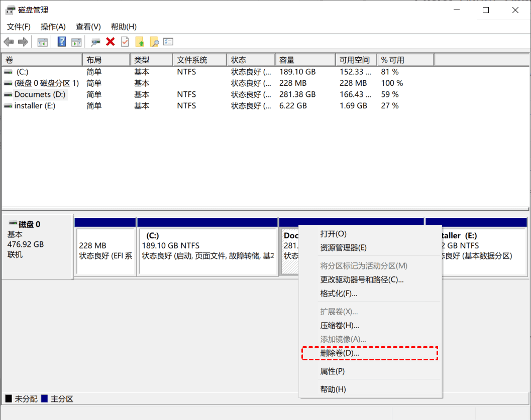Screen dimensions: 531x420
Task: Click the folder with magnifier icon
Action: 154,42
